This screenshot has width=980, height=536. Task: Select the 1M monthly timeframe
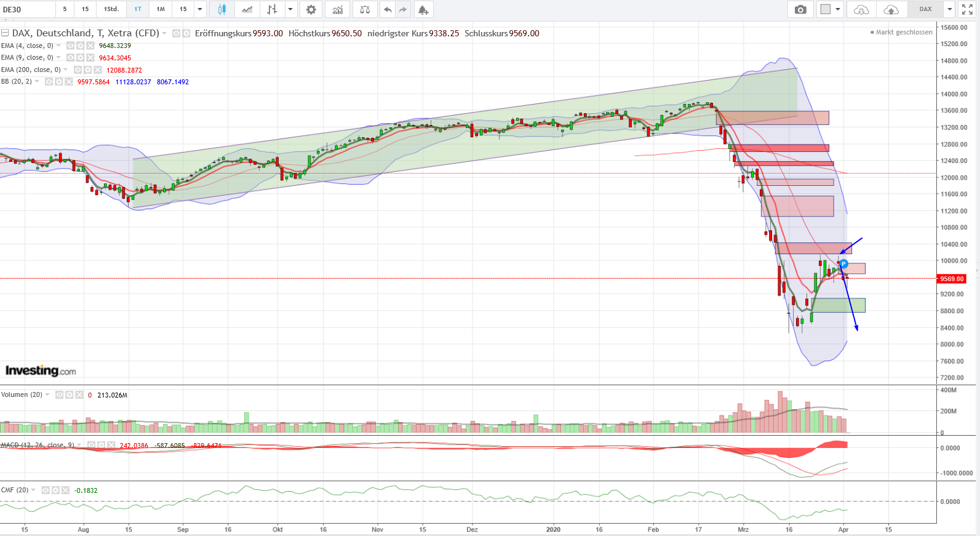coord(161,9)
